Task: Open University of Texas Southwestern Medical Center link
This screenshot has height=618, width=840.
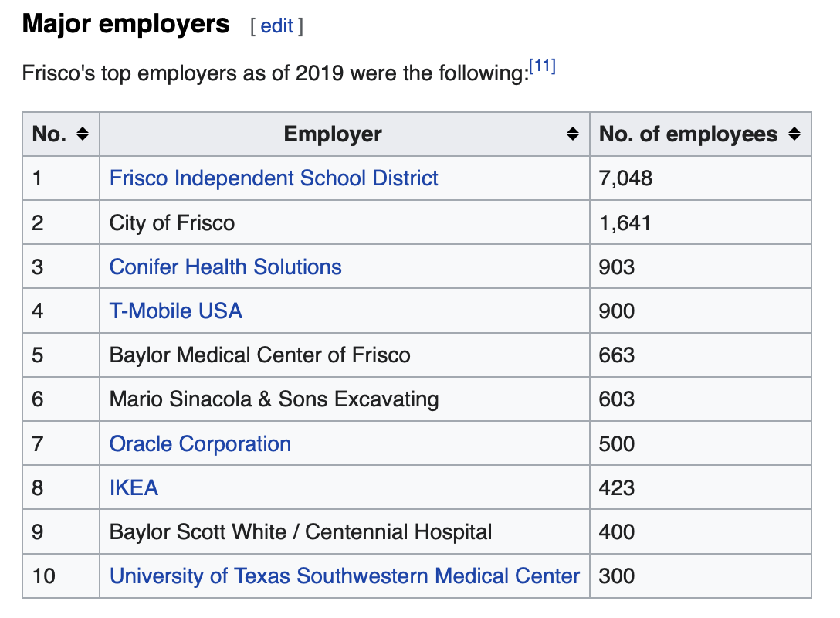Action: [344, 576]
